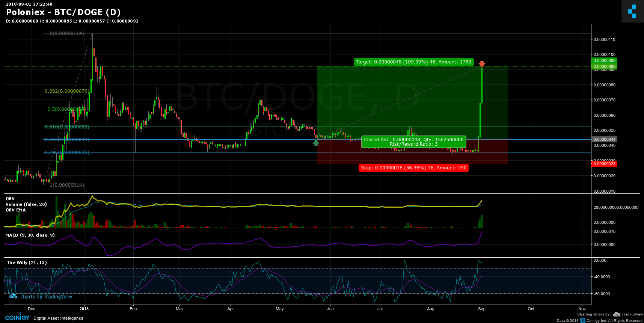Click the Coinigy logo icon at top right
This screenshot has width=644, height=323.
pyautogui.click(x=632, y=11)
